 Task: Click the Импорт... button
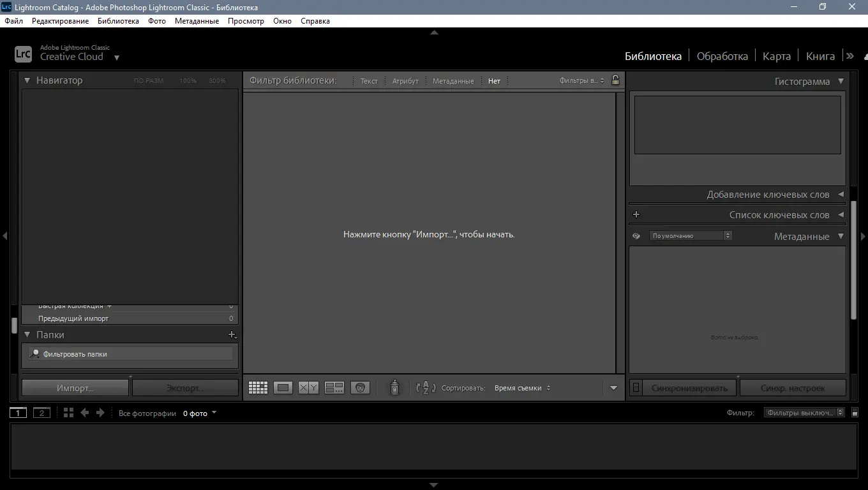click(x=75, y=388)
